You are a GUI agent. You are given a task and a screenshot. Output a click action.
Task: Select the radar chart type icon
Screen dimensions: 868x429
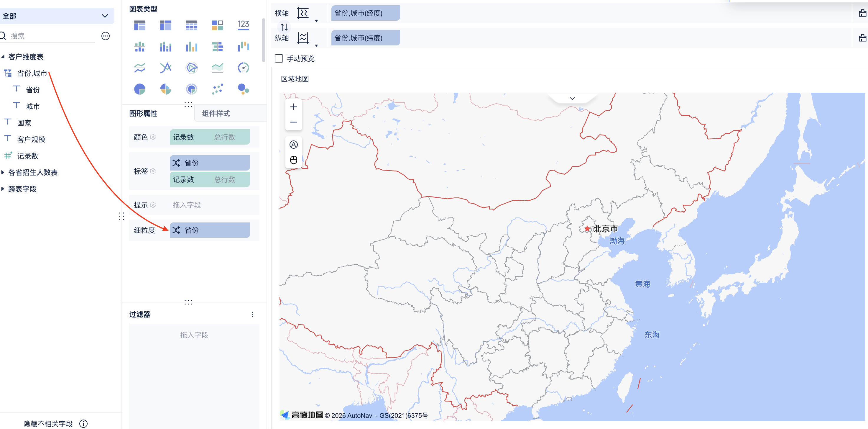(191, 68)
